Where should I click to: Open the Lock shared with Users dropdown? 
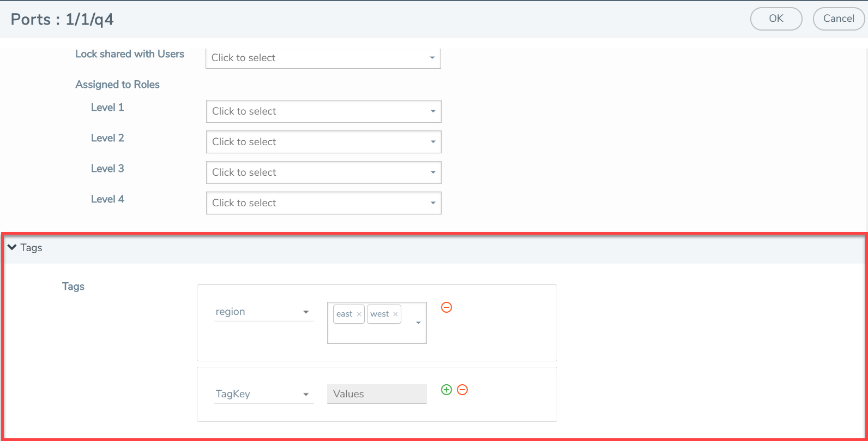coord(323,58)
